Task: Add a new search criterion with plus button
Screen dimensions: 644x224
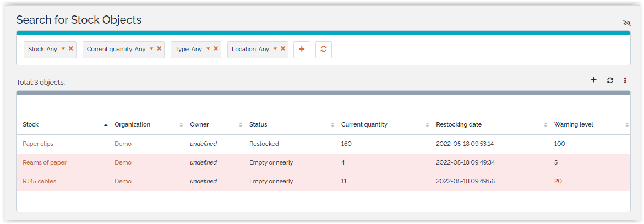Action: point(302,49)
